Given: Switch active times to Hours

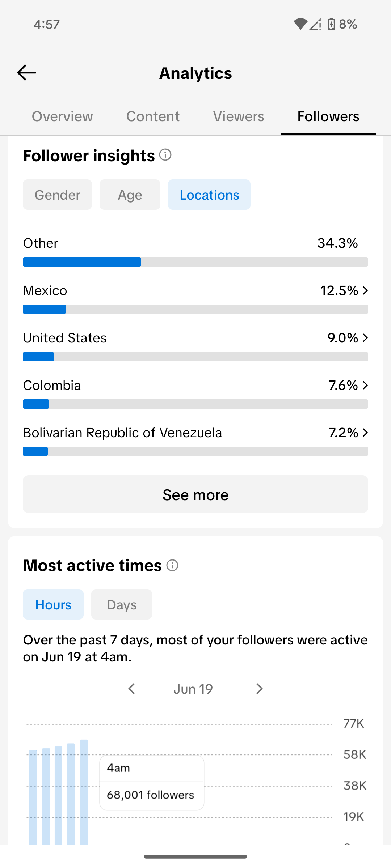Looking at the screenshot, I should pos(53,604).
